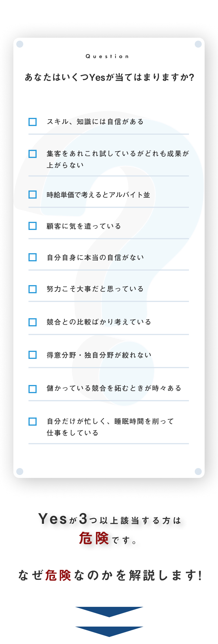Click the top-right corner dot of card
This screenshot has width=218, height=644.
[x=198, y=44]
